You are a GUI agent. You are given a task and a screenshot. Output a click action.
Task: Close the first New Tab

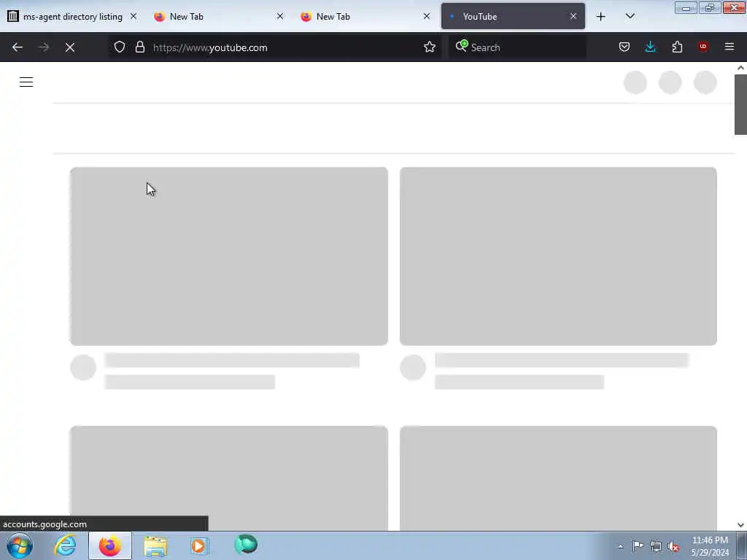click(x=280, y=16)
